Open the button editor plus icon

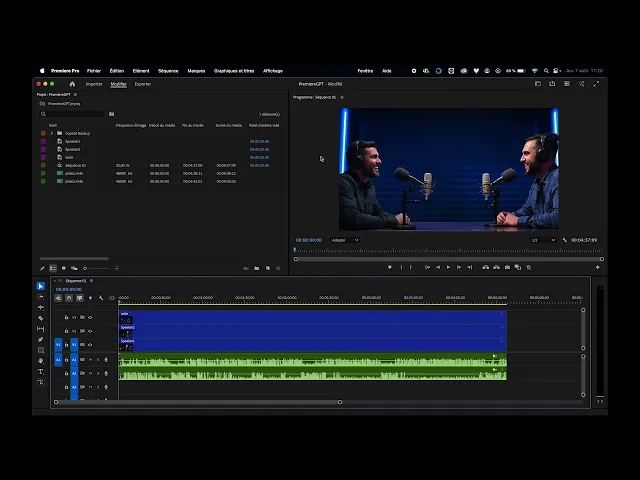point(598,267)
